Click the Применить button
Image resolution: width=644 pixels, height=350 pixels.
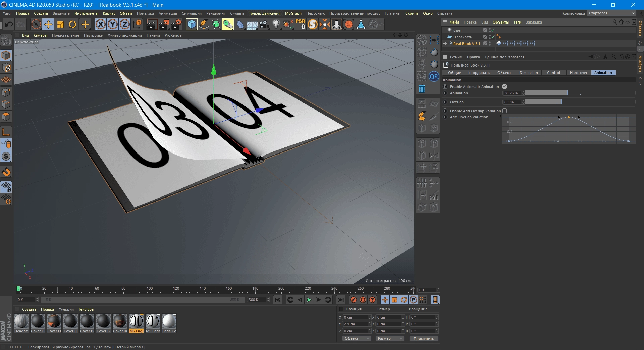pos(424,338)
